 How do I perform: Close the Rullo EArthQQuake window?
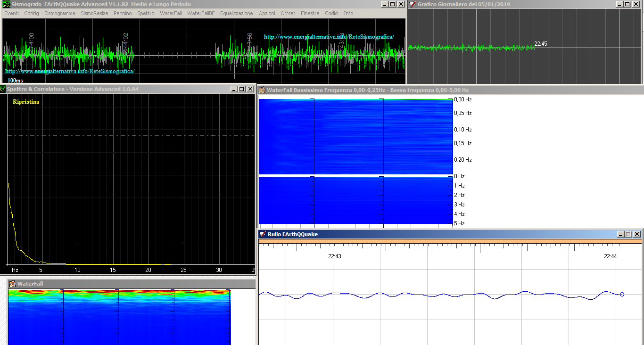pyautogui.click(x=637, y=234)
